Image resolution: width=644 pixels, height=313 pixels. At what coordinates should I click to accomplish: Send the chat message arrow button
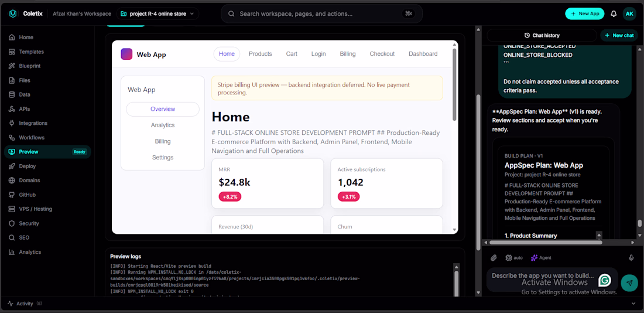tap(629, 283)
